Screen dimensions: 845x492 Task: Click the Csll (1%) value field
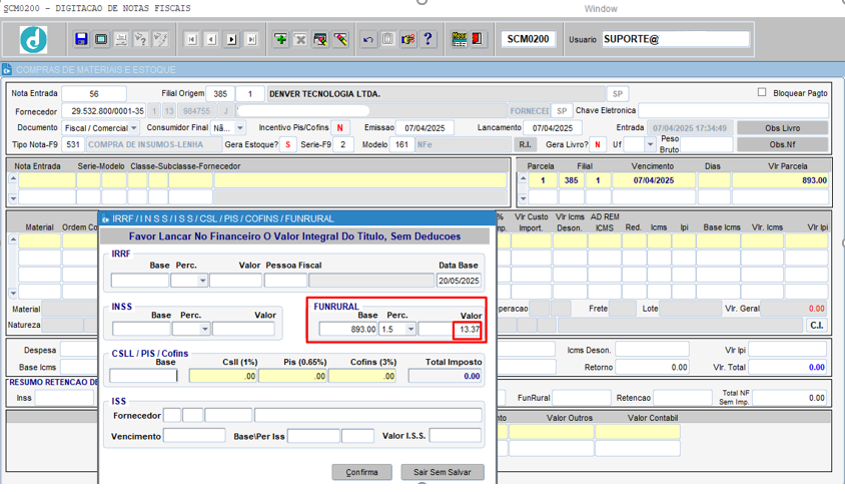pos(223,376)
